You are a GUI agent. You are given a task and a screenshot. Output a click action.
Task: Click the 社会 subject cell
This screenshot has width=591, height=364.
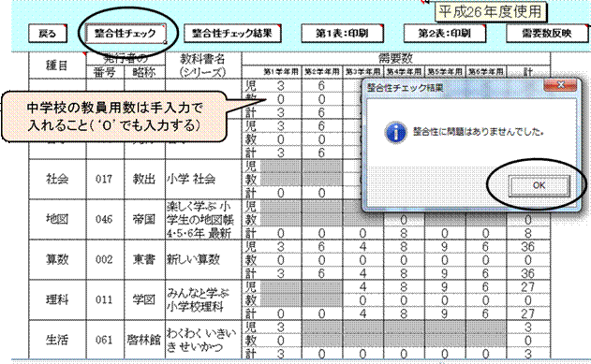click(57, 179)
